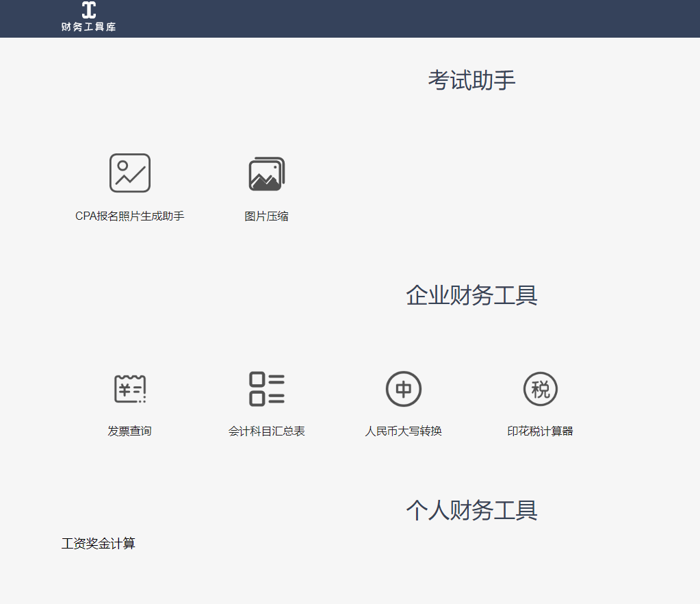Image resolution: width=700 pixels, height=604 pixels.
Task: Click the stacked images icon above 图片压缩
Action: click(266, 173)
